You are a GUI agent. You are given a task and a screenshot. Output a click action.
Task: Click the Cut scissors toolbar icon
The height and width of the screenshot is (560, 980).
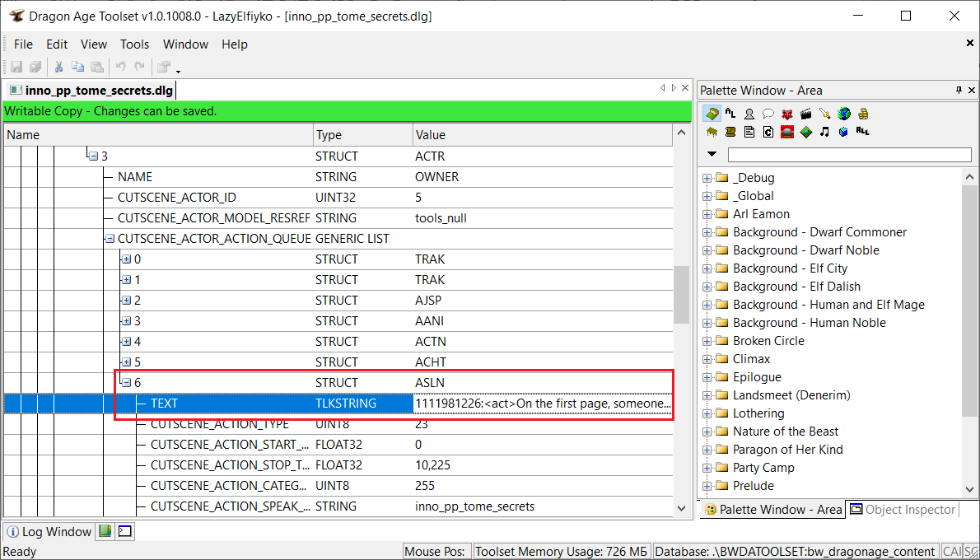pos(59,66)
